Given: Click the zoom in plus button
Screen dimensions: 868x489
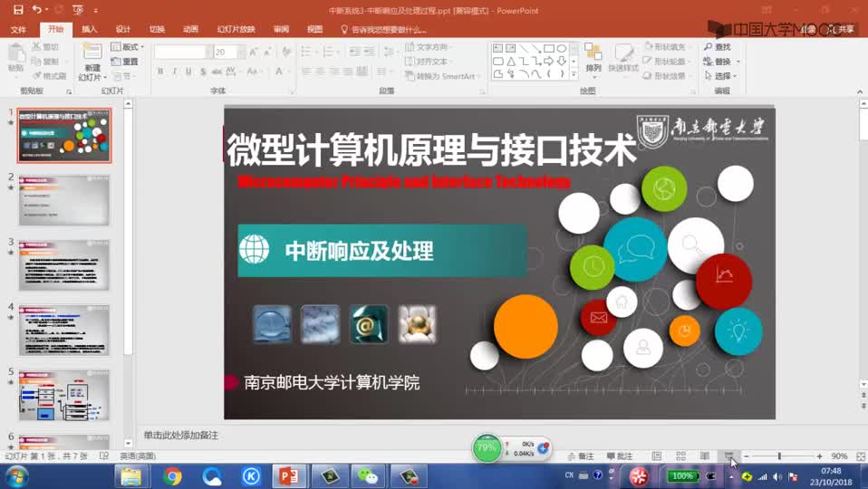Looking at the screenshot, I should click(819, 456).
